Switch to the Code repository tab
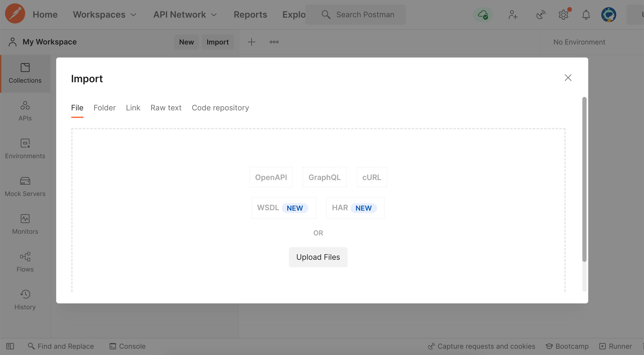 [220, 108]
